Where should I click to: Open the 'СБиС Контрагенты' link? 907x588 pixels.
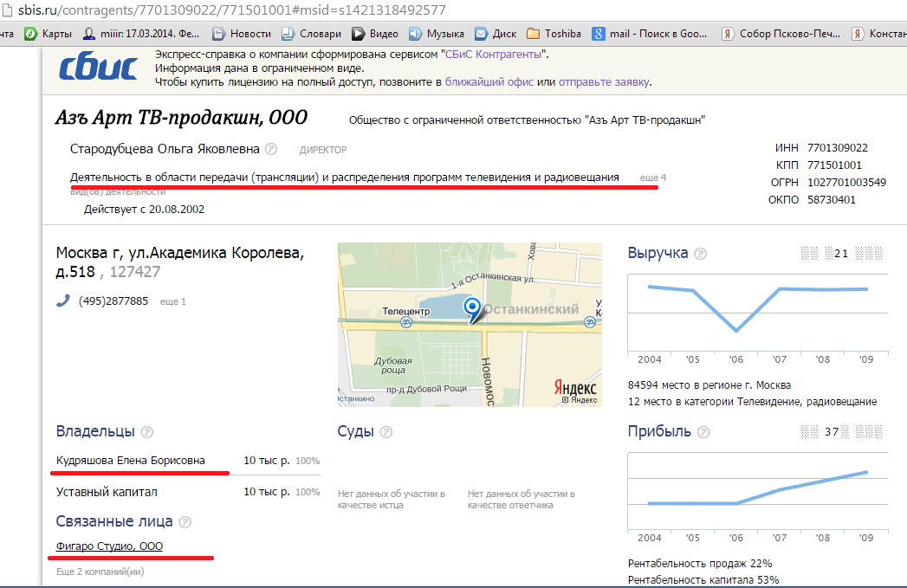[496, 55]
